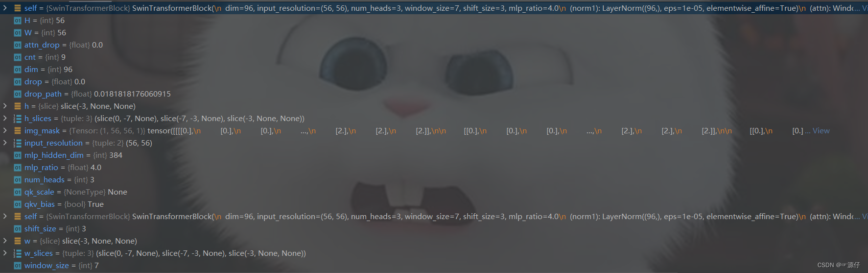The image size is (868, 273).
Task: Click the object icon beside img_mask
Action: point(18,131)
